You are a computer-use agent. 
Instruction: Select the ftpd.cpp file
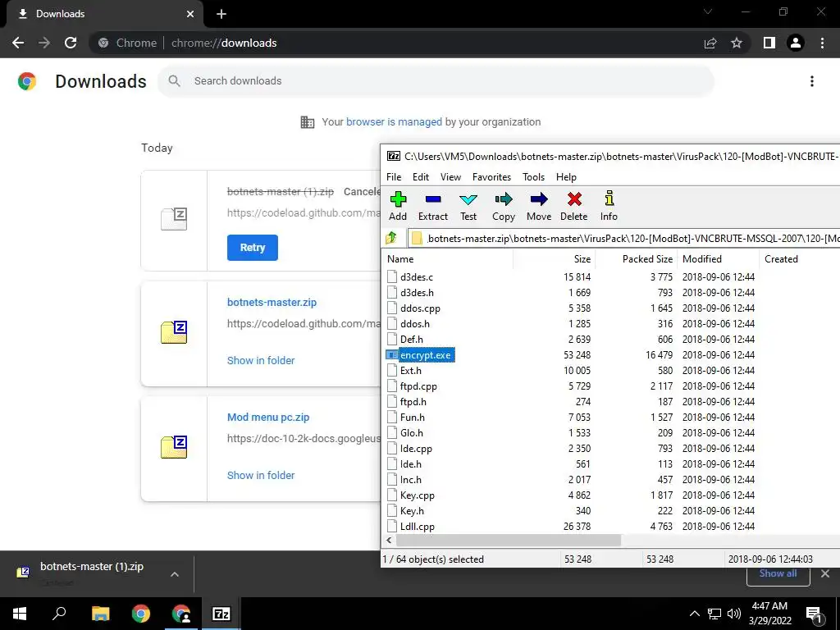(418, 386)
